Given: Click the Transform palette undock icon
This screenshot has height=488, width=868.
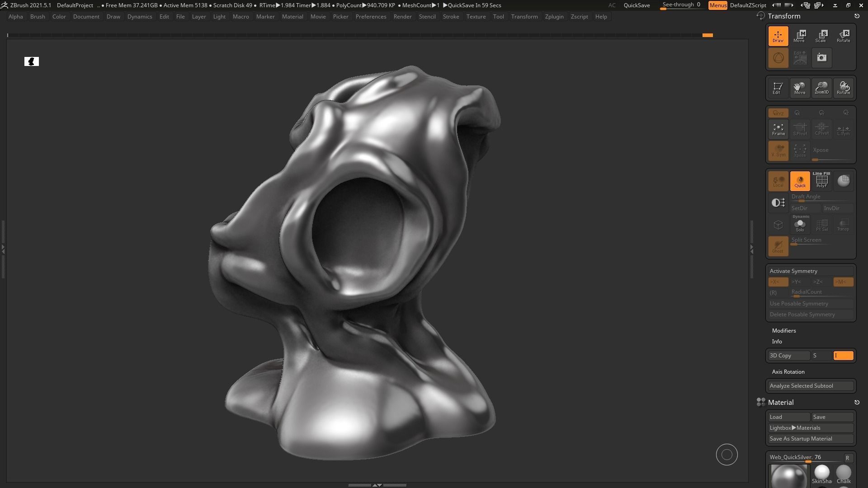Looking at the screenshot, I should [x=857, y=16].
